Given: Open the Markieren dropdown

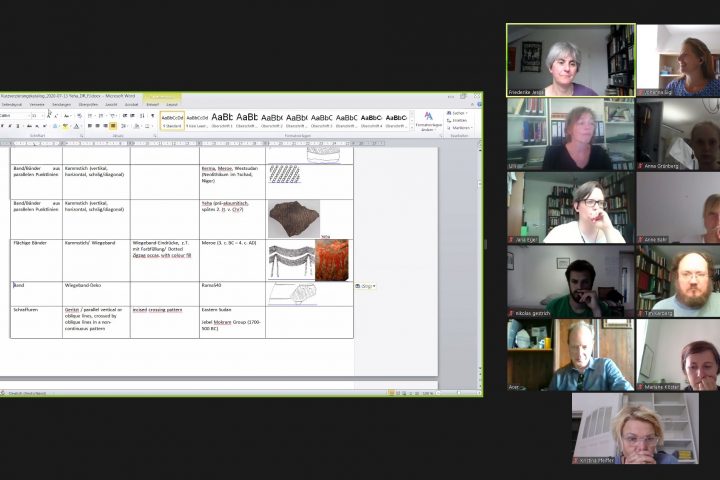Looking at the screenshot, I should pyautogui.click(x=459, y=128).
